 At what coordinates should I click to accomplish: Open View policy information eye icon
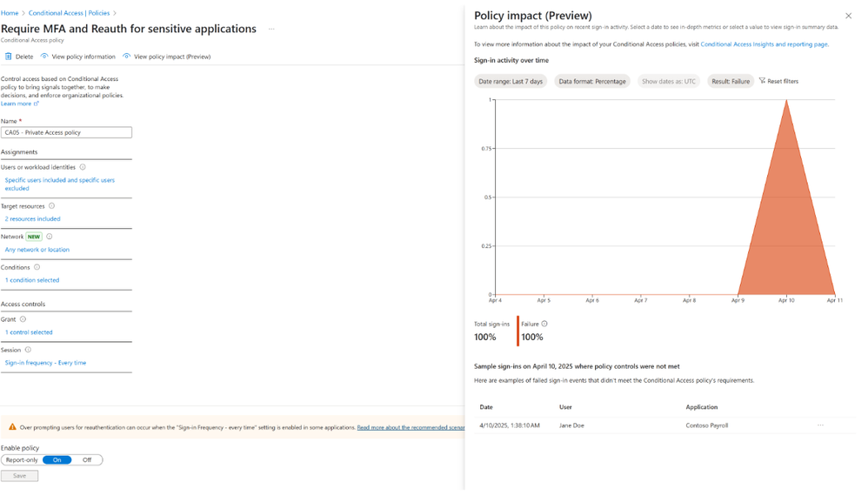point(44,56)
